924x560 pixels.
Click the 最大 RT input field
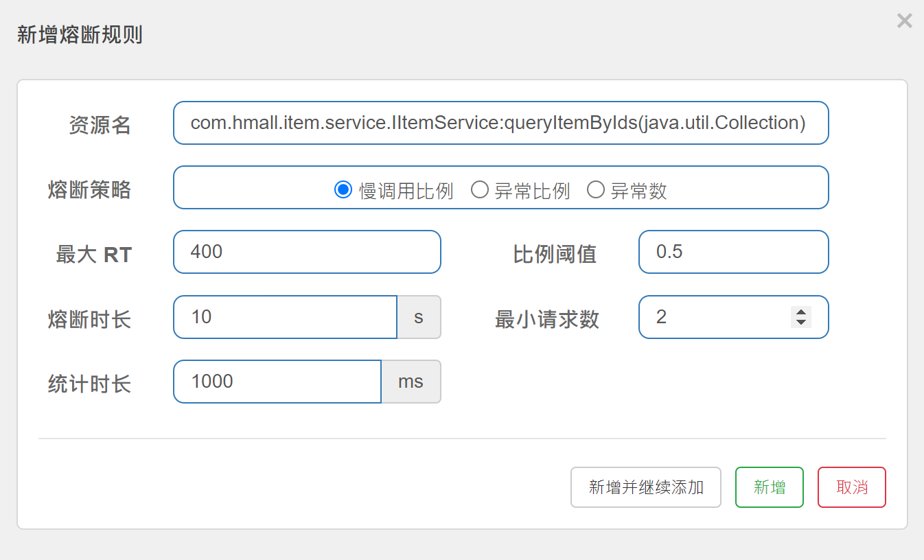click(x=307, y=252)
